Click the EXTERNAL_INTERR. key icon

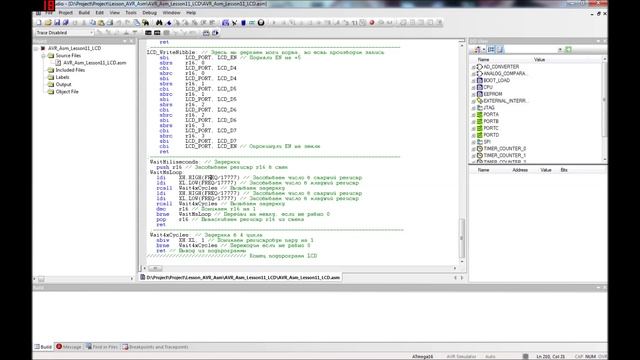click(480, 101)
